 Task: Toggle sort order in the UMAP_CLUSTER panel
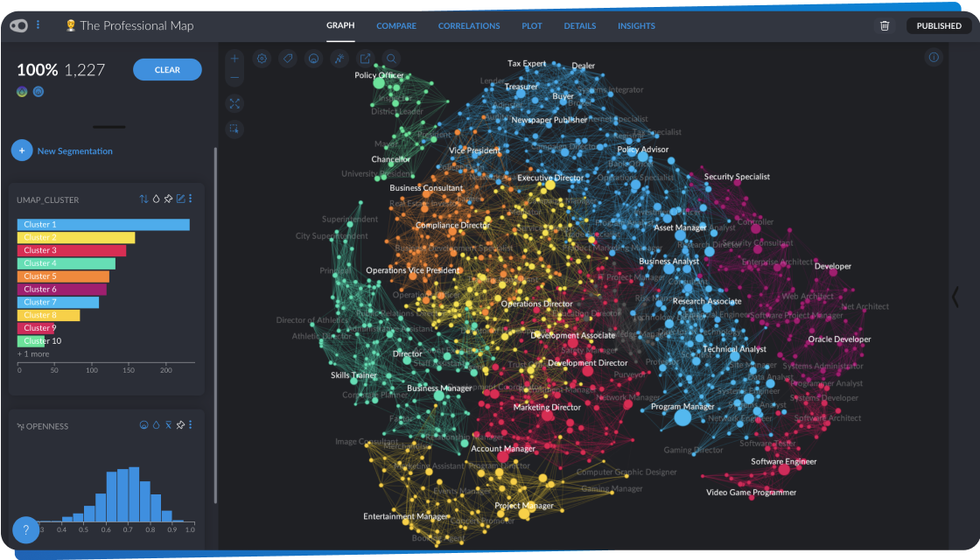(x=143, y=199)
